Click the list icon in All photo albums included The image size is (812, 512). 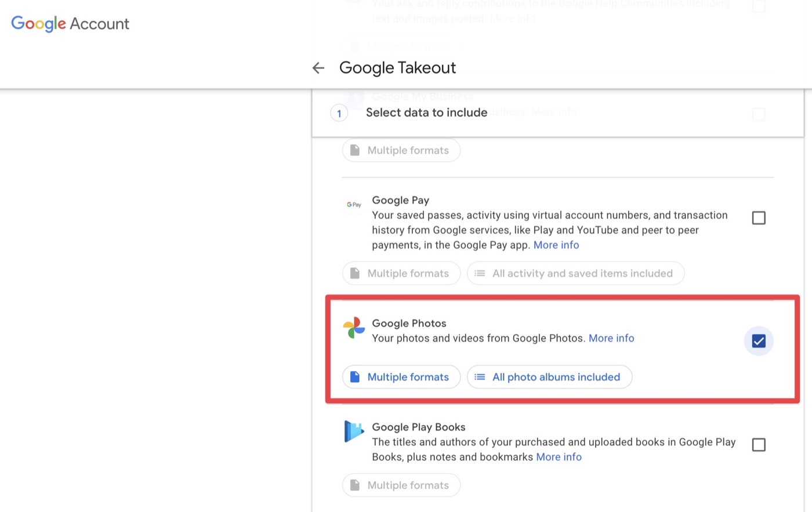coord(480,377)
